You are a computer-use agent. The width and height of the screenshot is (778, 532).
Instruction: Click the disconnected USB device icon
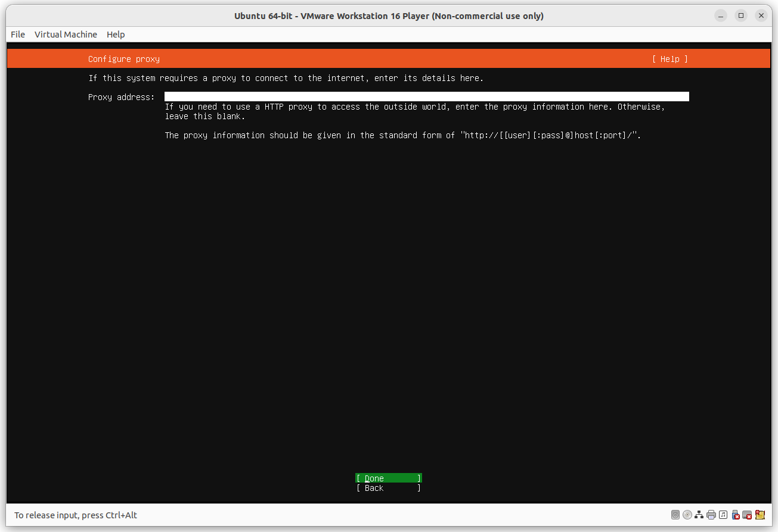tap(735, 515)
